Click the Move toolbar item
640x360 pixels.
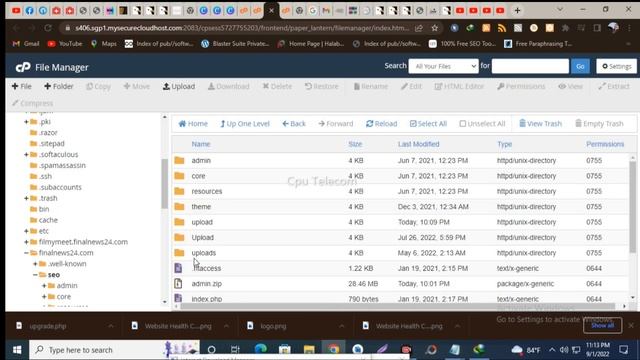[136, 86]
